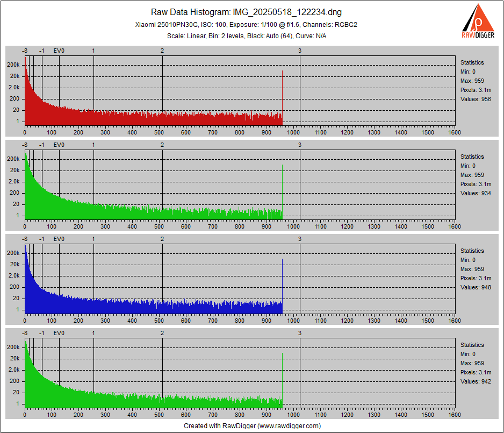Select the histogram title with DNG filename
504x433 pixels.
(x=252, y=12)
